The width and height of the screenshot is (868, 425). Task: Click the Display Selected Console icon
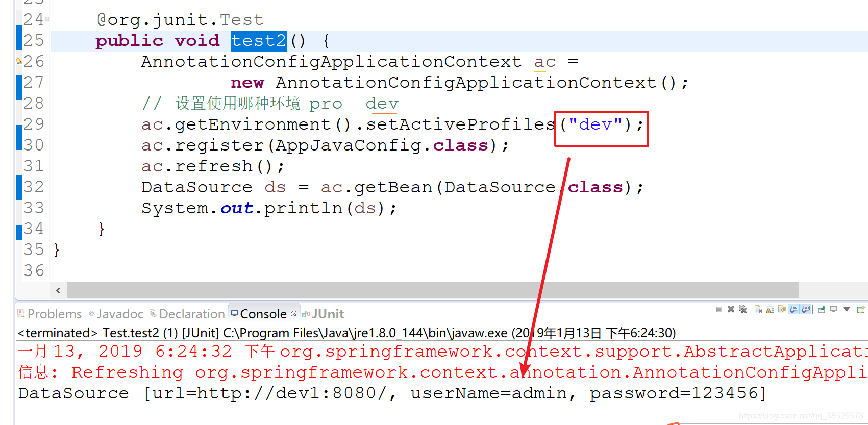coord(833,309)
